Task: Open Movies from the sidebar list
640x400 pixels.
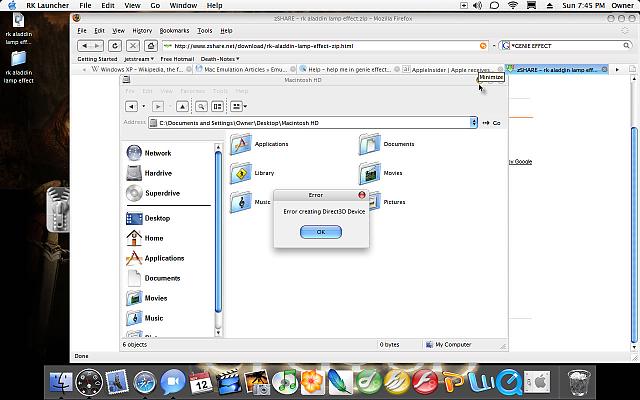Action: coord(147,298)
